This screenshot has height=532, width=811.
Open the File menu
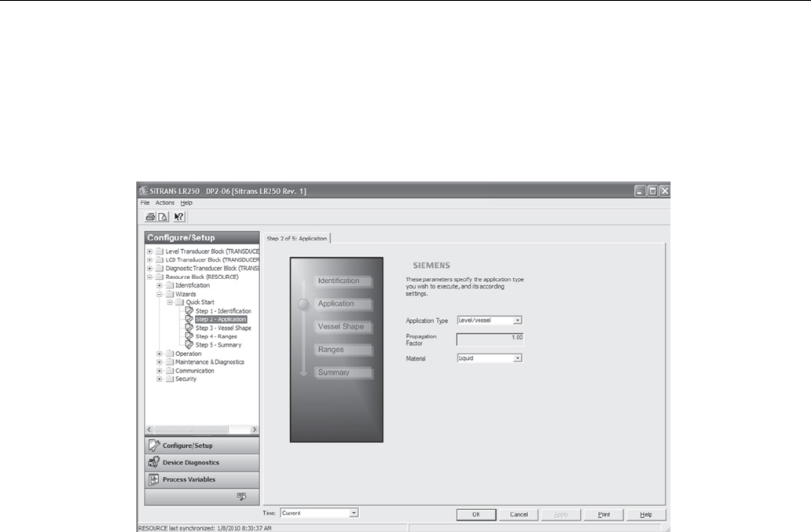coord(145,204)
